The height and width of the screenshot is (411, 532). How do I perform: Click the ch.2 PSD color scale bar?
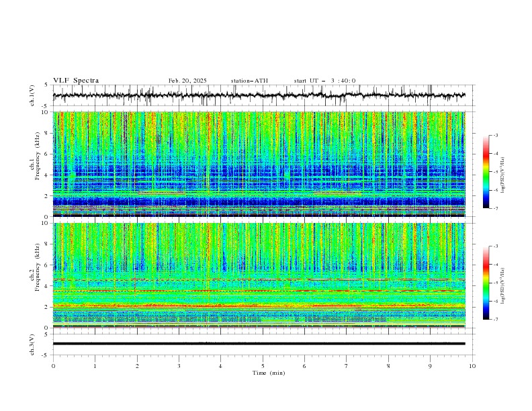[486, 283]
